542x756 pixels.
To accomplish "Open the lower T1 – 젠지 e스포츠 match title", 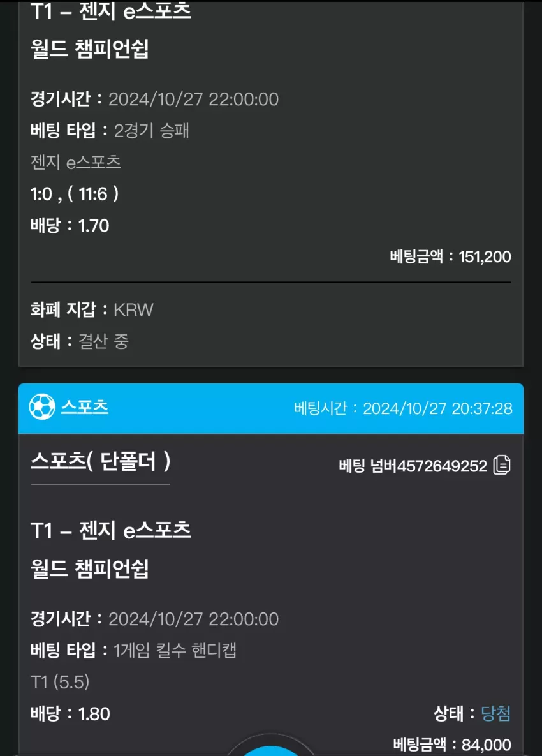I will click(111, 531).
